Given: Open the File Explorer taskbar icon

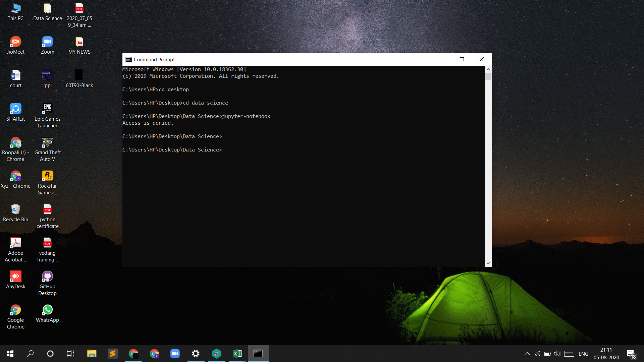Looking at the screenshot, I should [92, 353].
